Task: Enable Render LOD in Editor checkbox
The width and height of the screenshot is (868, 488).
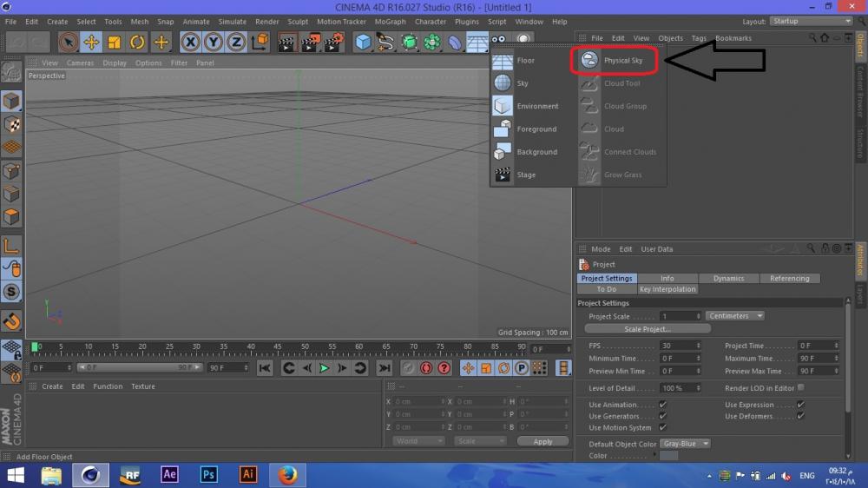Action: pos(800,388)
